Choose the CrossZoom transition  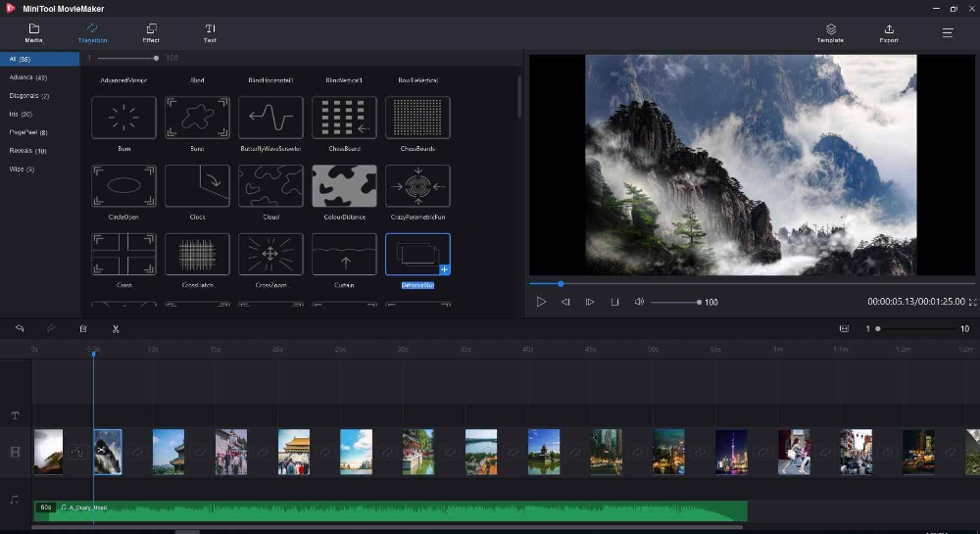[x=270, y=254]
